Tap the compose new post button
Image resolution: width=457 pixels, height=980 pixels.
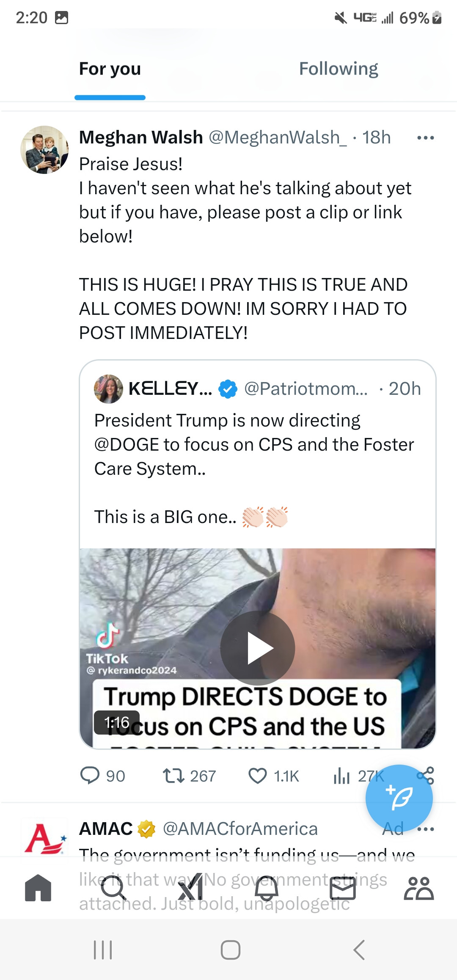click(x=399, y=798)
